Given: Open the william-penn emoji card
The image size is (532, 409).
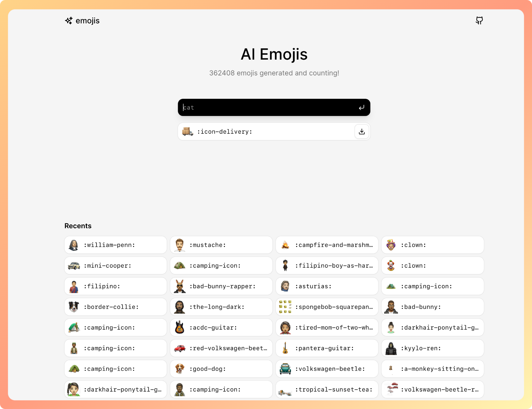Looking at the screenshot, I should click(x=116, y=245).
